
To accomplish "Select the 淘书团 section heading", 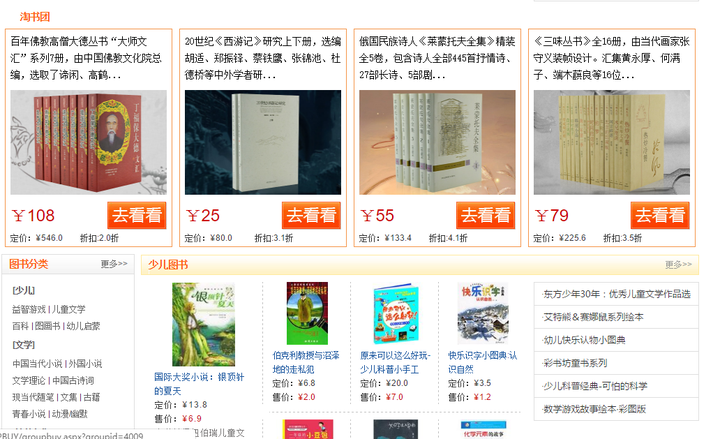I will pos(35,17).
